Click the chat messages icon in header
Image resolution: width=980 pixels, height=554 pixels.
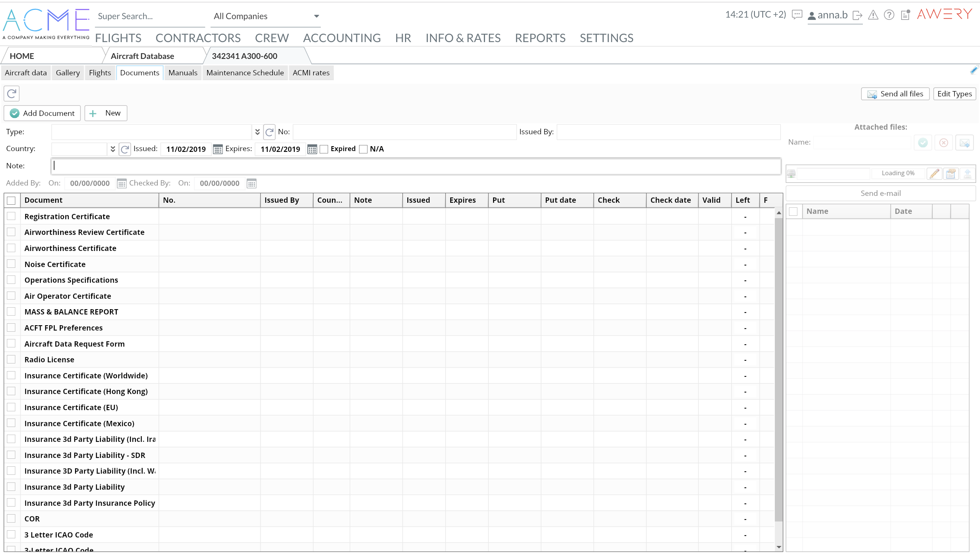(x=797, y=15)
